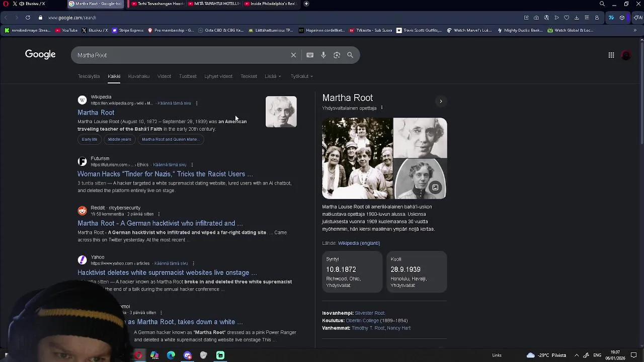This screenshot has height=362, width=644.
Task: Translate the Wikipedia result with Käännä tämä sivu
Action: [174, 103]
